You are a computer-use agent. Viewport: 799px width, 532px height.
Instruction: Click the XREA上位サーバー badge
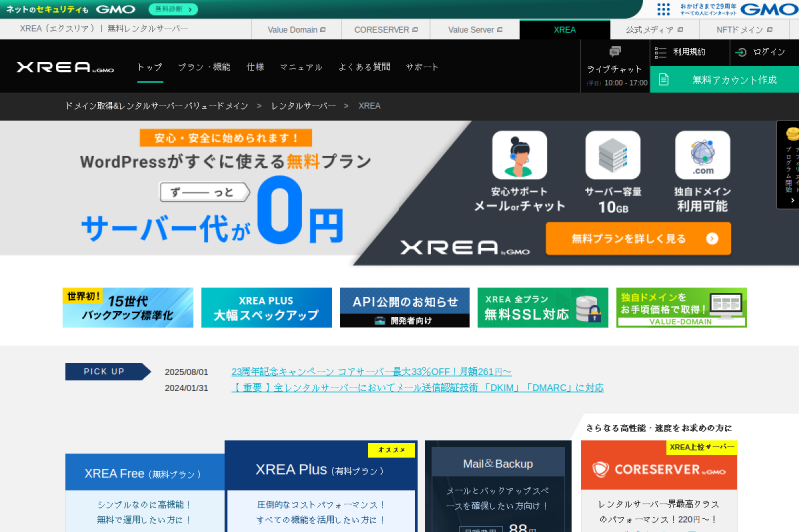[702, 447]
